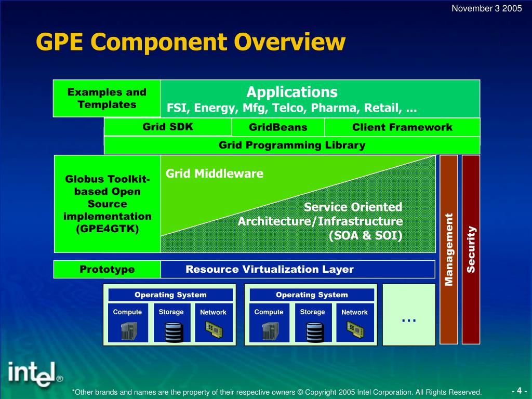Click the storage database icon in first Operating System group
This screenshot has width=532, height=399.
tap(174, 332)
